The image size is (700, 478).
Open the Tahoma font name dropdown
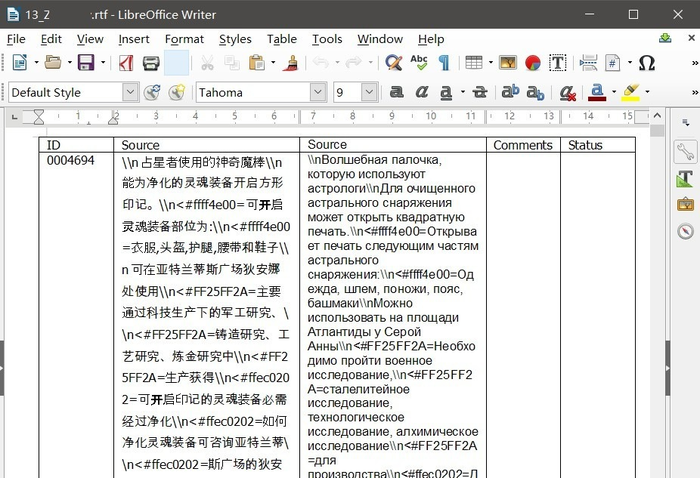point(318,92)
